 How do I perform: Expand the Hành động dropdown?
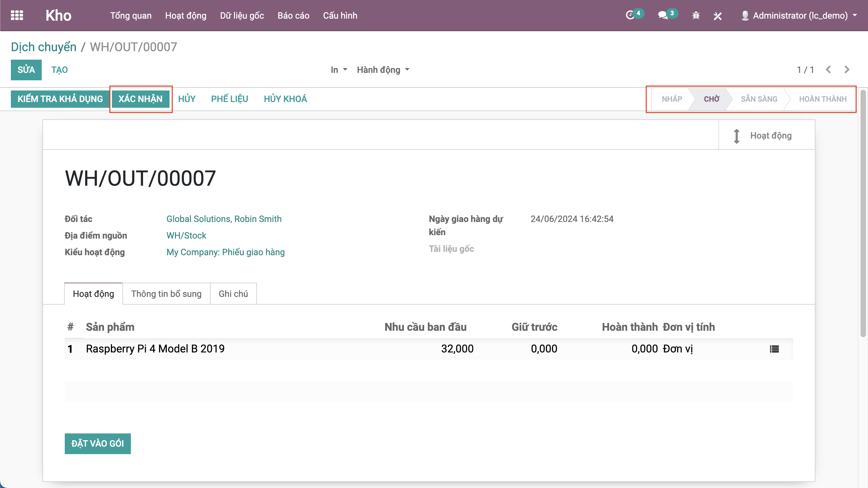(x=383, y=70)
